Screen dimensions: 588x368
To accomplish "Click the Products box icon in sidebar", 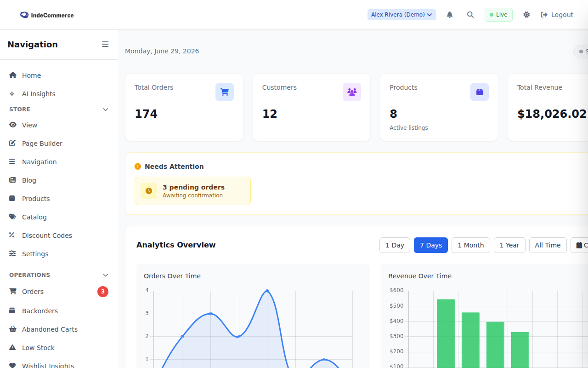I will [12, 198].
